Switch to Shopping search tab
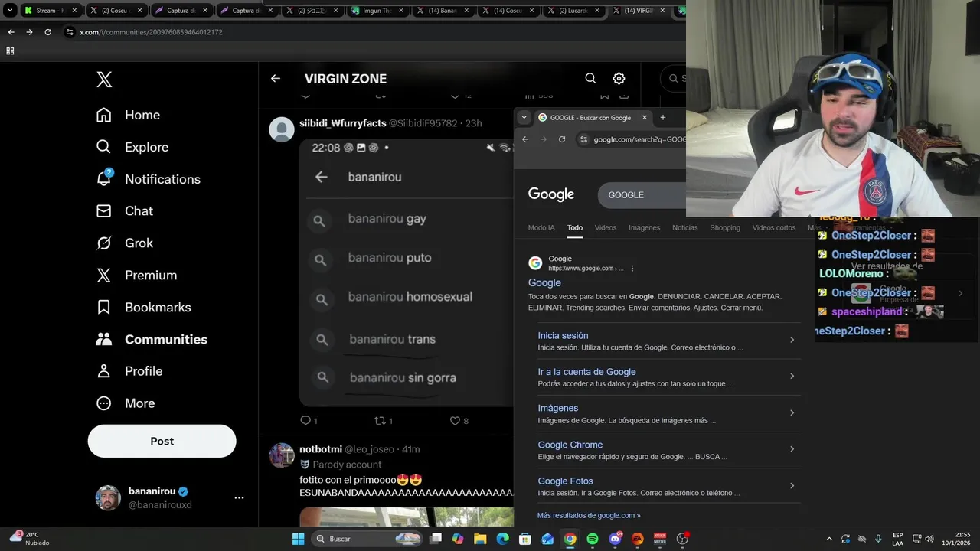Viewport: 980px width, 551px height. click(725, 227)
